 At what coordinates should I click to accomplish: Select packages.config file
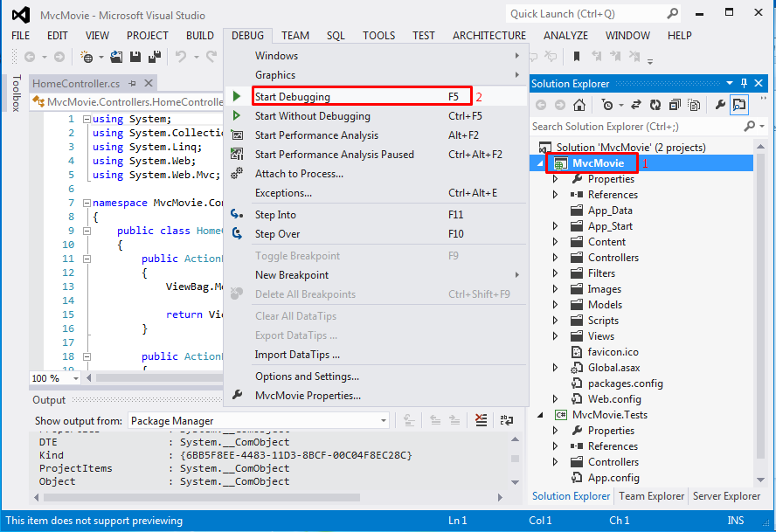pos(625,383)
